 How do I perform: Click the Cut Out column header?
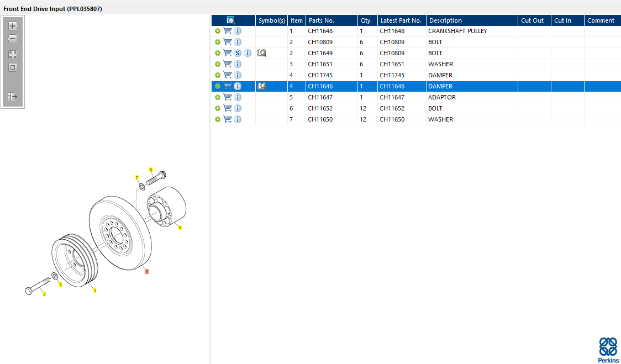pos(535,20)
